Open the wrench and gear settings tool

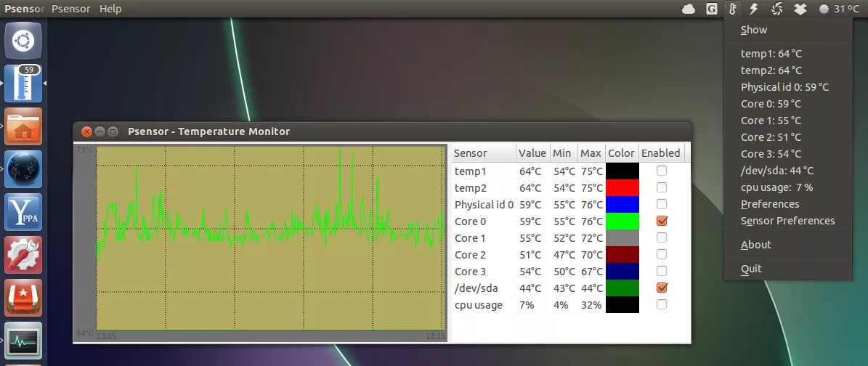click(x=23, y=255)
